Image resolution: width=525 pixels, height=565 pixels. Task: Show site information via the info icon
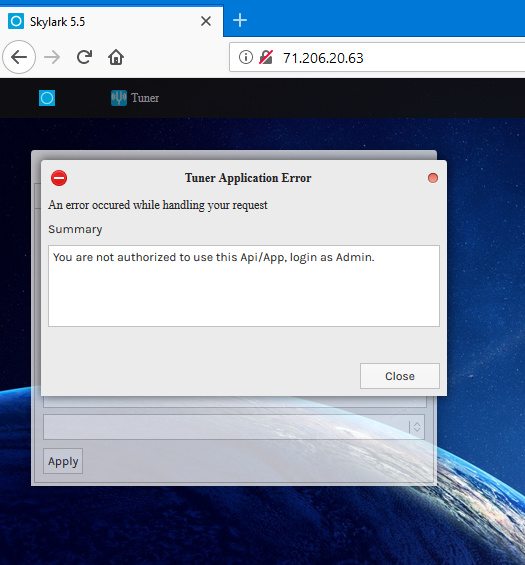[x=246, y=57]
